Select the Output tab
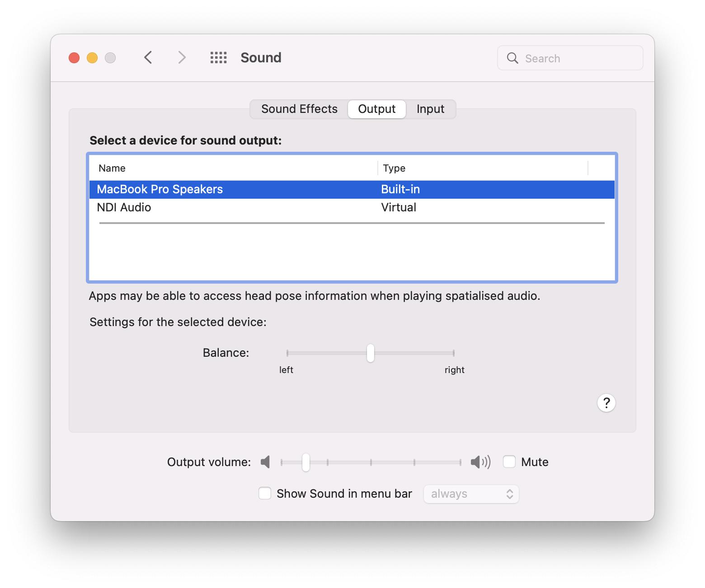This screenshot has height=588, width=705. [376, 109]
